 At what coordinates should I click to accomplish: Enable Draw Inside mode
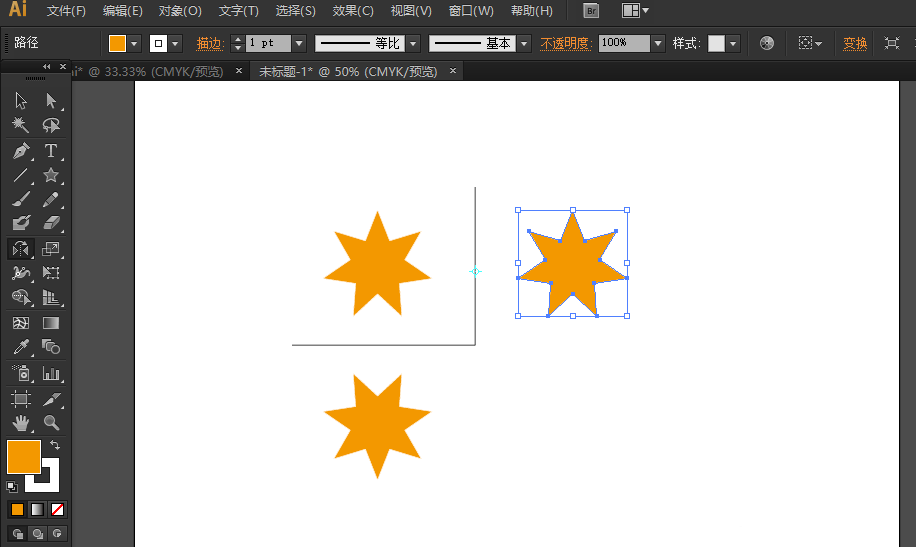pyautogui.click(x=57, y=534)
